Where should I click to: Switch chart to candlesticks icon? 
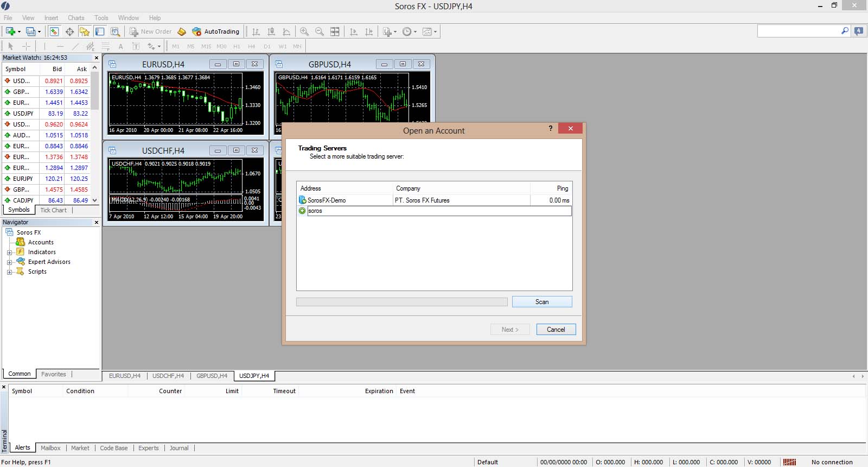click(271, 31)
